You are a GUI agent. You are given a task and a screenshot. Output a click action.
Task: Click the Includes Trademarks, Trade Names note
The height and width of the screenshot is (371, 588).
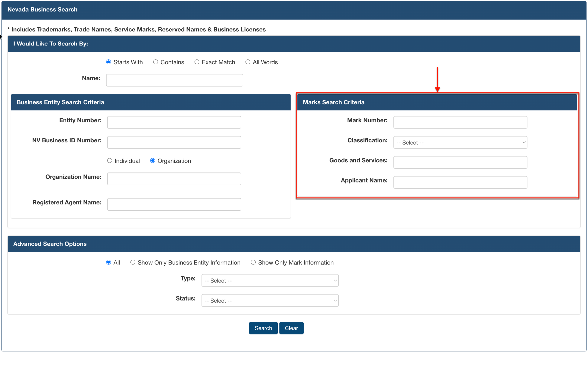136,30
